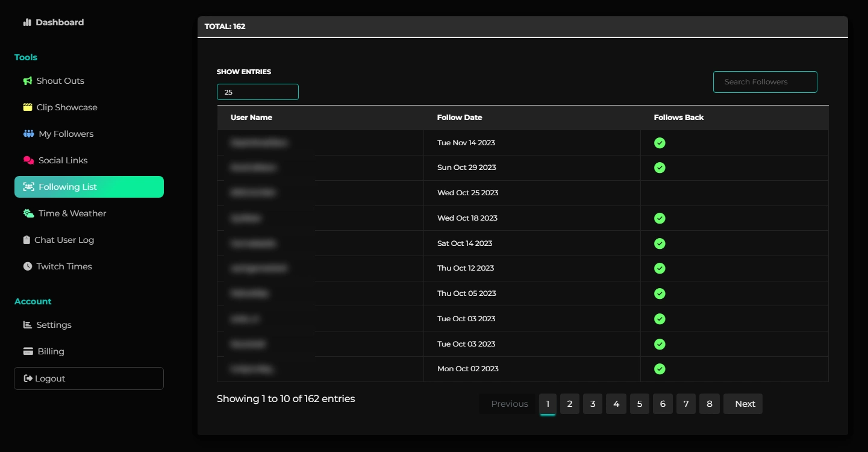This screenshot has height=452, width=868.
Task: Click green check for Mon Oct 02 2023
Action: tap(660, 369)
